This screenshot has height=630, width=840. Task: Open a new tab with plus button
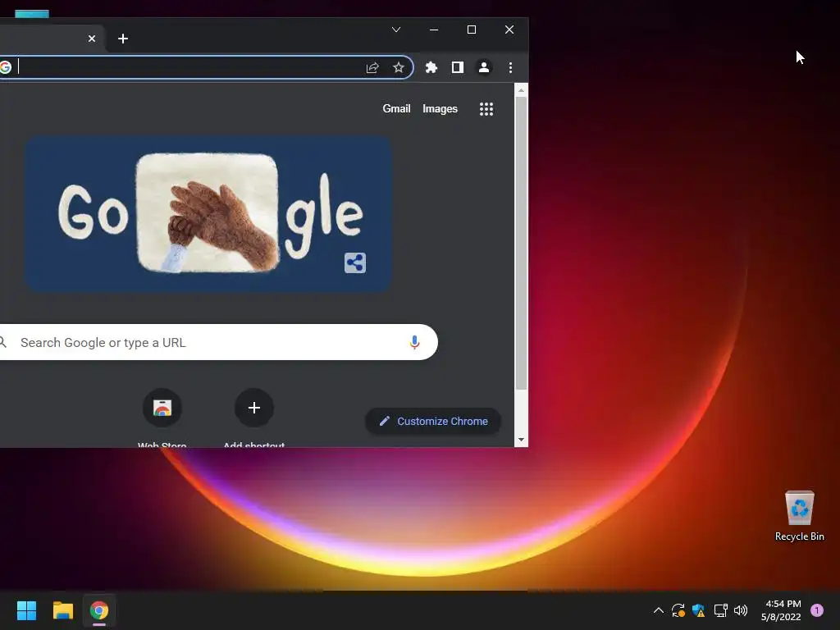pos(123,39)
